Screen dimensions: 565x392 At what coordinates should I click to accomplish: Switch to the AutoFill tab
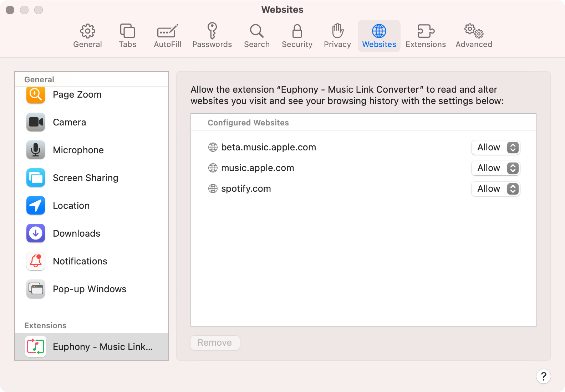click(x=167, y=36)
